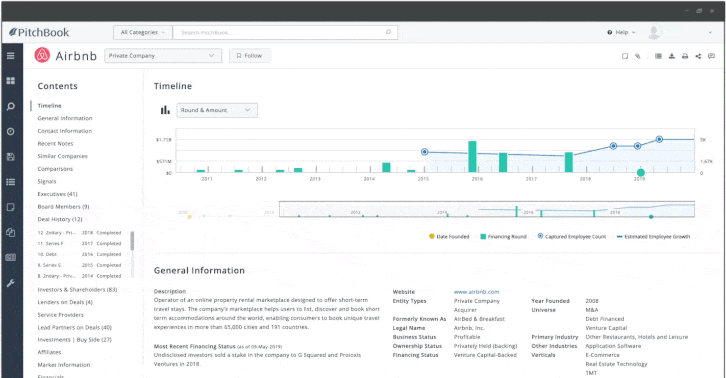
Task: Go to Executives (41) in Contents
Action: click(x=57, y=194)
